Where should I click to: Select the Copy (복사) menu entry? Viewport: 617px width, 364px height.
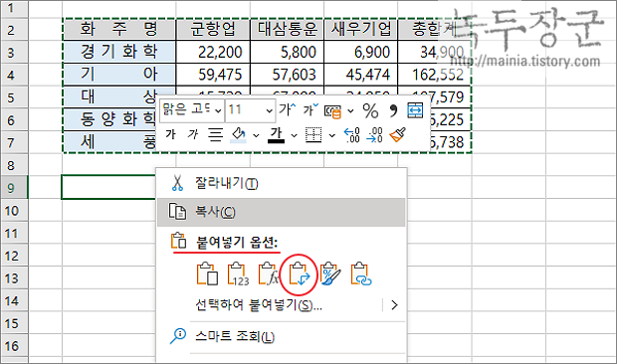coord(281,212)
